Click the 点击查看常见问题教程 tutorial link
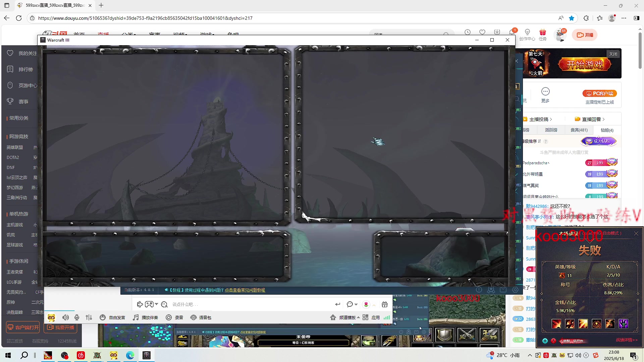Viewport: 644px width, 362px height. click(x=245, y=290)
